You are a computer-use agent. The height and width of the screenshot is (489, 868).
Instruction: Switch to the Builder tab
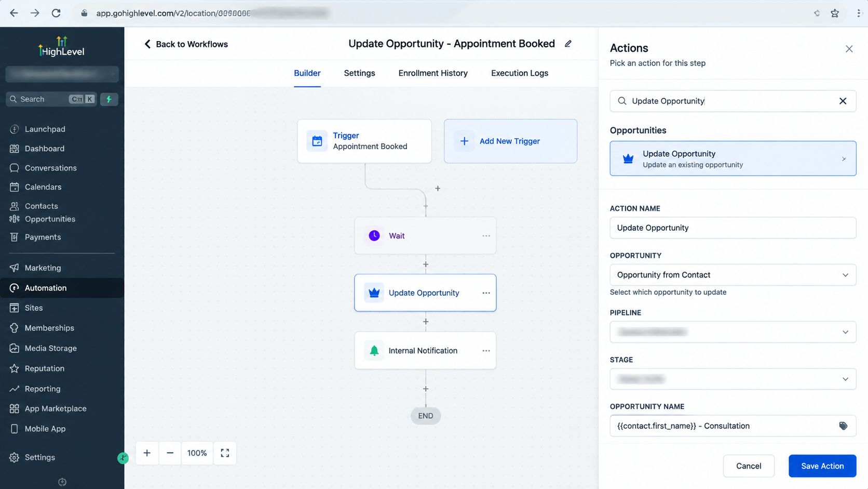point(307,73)
